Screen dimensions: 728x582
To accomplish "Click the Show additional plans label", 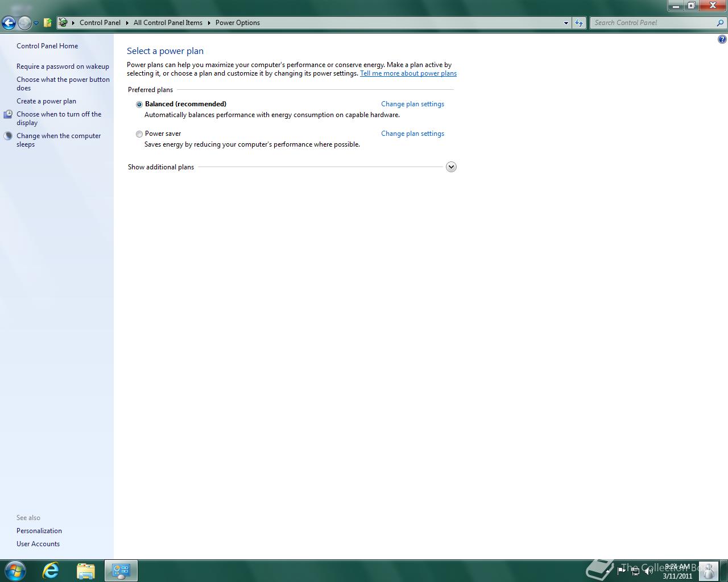I will [x=161, y=167].
